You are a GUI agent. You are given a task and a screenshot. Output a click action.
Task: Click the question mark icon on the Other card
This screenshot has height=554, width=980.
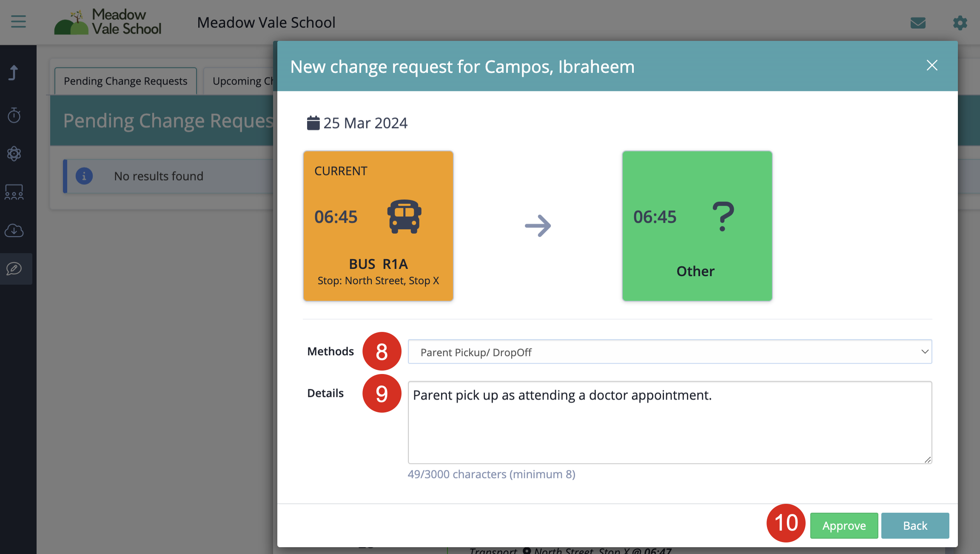point(723,217)
